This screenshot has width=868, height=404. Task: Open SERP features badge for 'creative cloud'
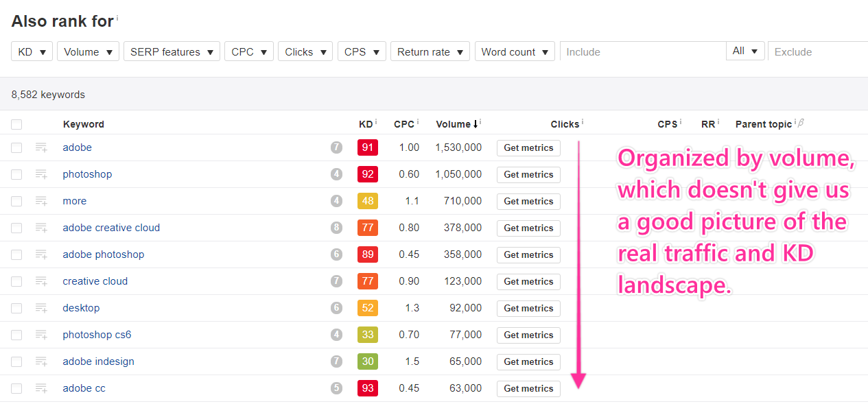[336, 281]
